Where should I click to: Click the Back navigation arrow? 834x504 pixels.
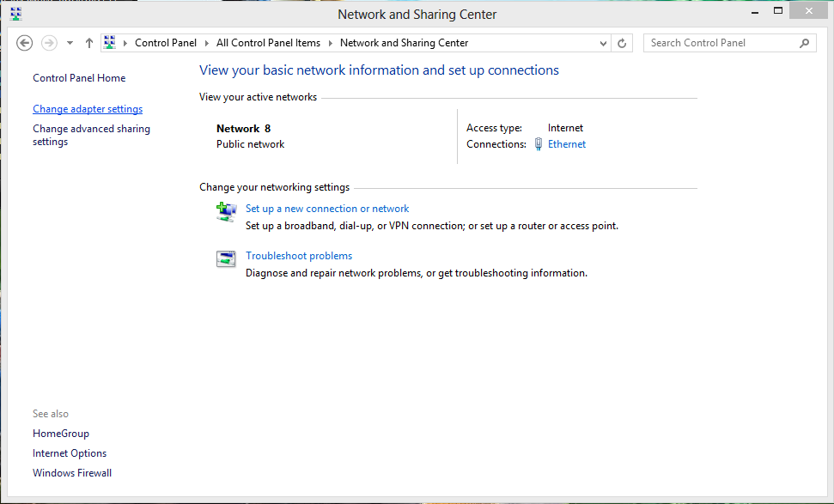pyautogui.click(x=25, y=43)
